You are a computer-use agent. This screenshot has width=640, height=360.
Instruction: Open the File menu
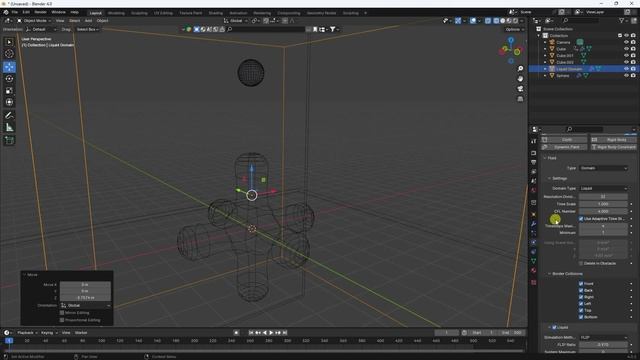pos(14,12)
